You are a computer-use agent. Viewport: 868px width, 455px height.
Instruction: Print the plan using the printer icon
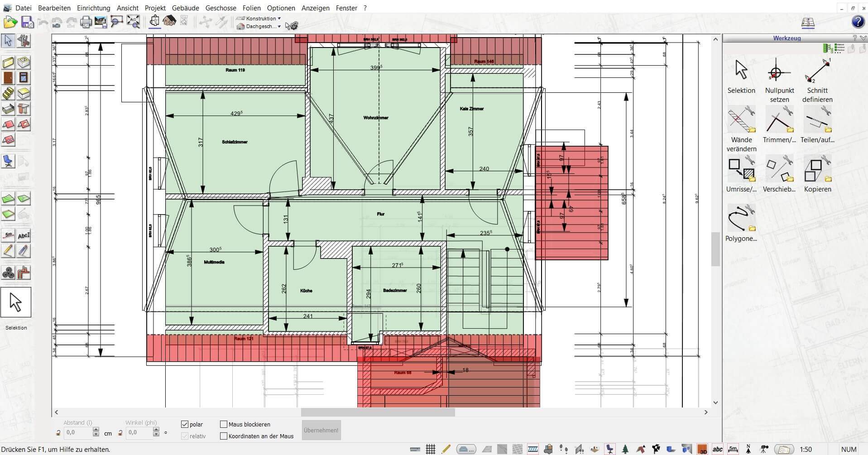[x=86, y=22]
